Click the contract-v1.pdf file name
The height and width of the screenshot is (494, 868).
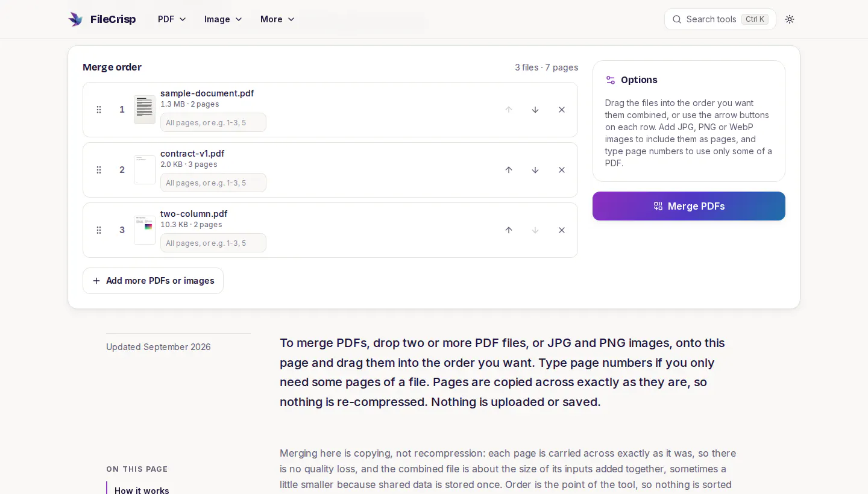[x=192, y=154]
